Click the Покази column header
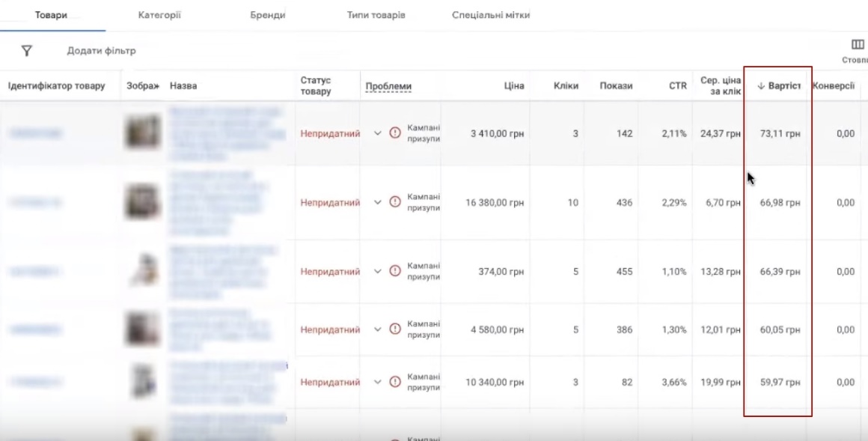 pyautogui.click(x=616, y=86)
